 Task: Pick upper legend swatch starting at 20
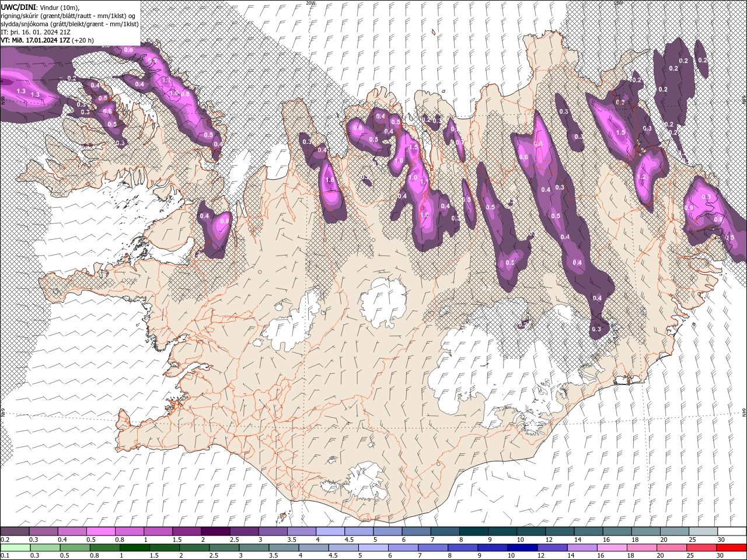[x=673, y=531]
